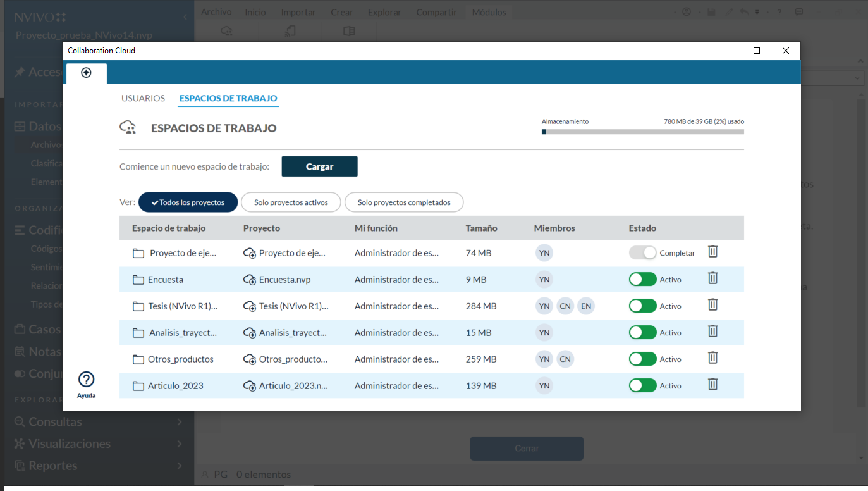The width and height of the screenshot is (868, 491).
Task: Click folder icon of Articulo_2023 workspace
Action: (138, 386)
